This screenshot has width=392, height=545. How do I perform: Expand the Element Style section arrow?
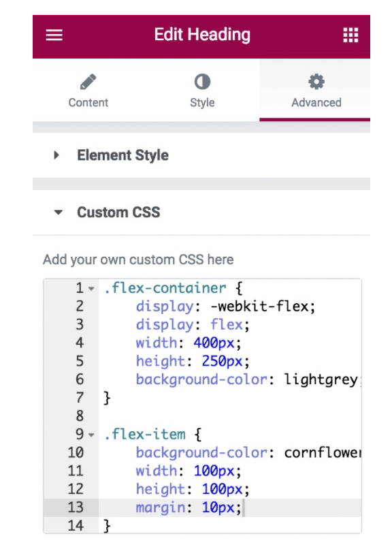[x=56, y=155]
